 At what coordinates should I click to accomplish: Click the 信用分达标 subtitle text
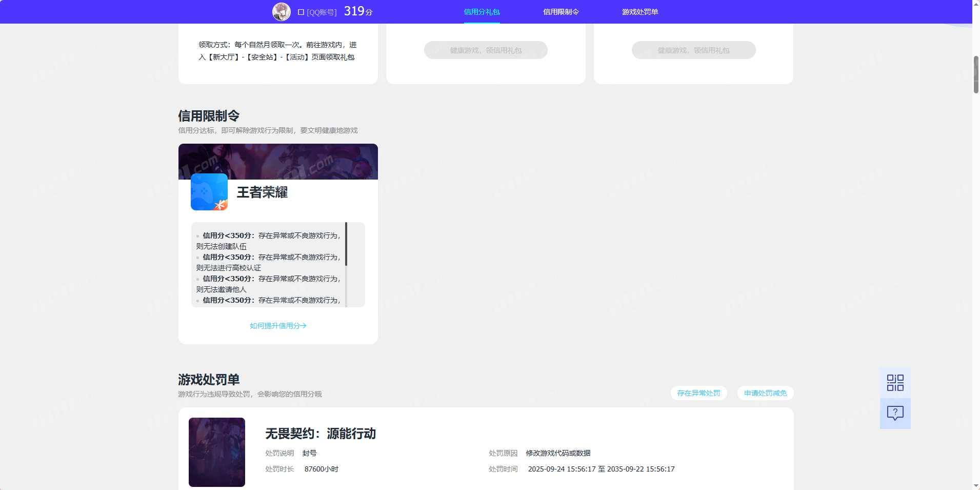268,130
